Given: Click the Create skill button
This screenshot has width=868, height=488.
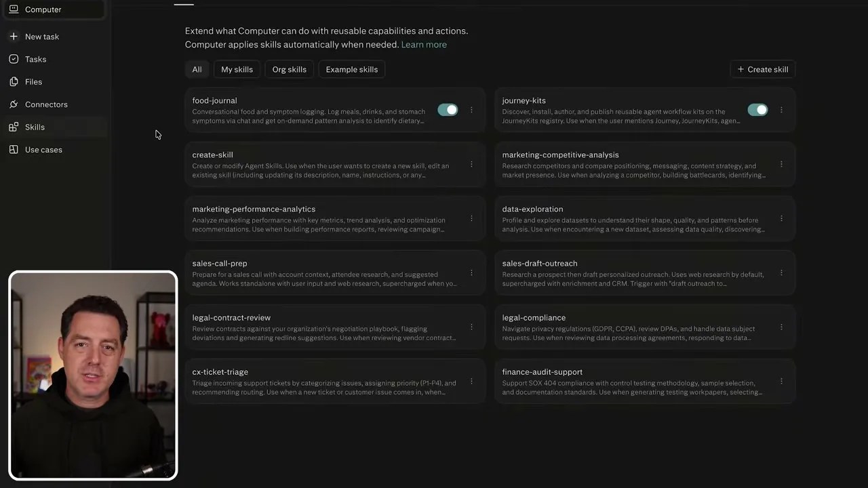Looking at the screenshot, I should pos(763,69).
